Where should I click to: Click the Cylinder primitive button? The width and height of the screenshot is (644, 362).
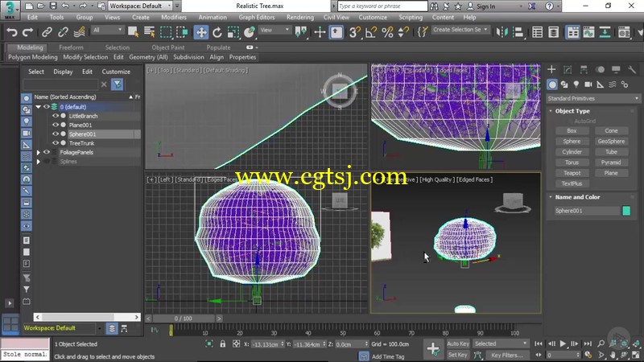tap(572, 152)
